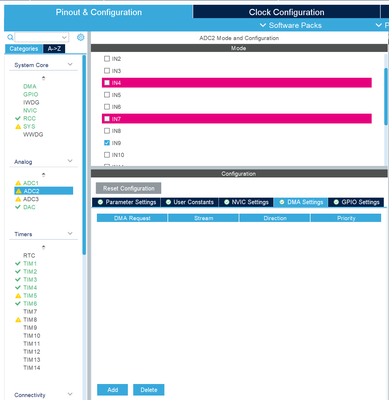Click the SYS warning triangle icon
Image resolution: width=389 pixels, height=400 pixels.
click(18, 127)
